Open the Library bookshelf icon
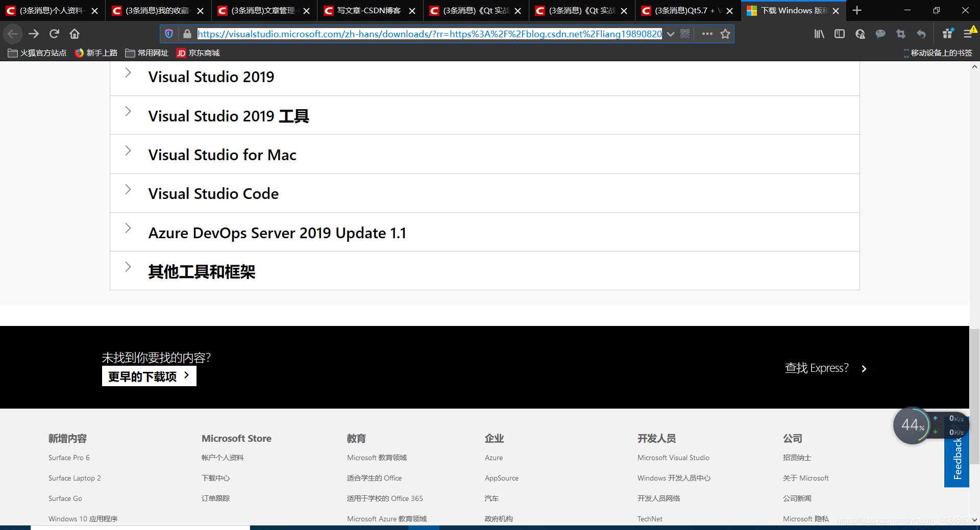The width and height of the screenshot is (980, 530). pyautogui.click(x=819, y=34)
